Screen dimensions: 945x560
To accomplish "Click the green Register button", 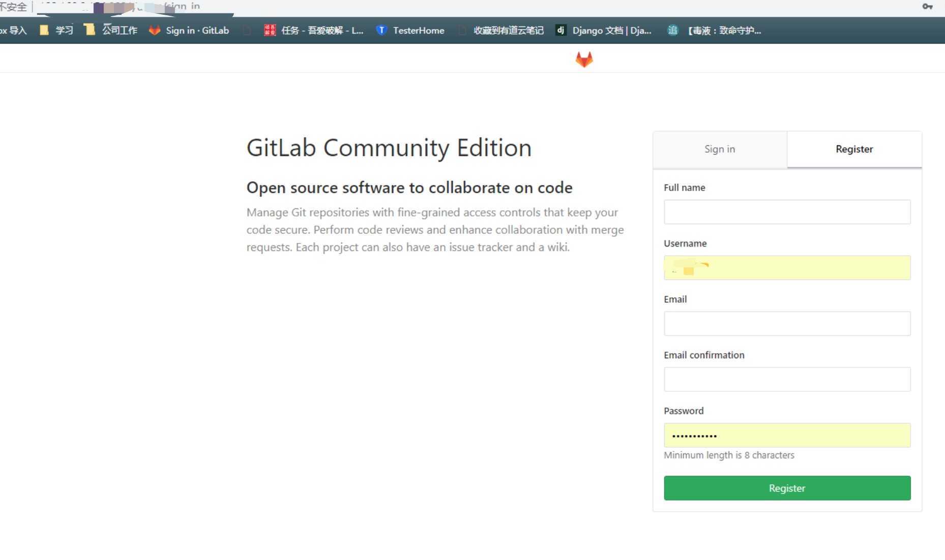I will click(x=787, y=488).
